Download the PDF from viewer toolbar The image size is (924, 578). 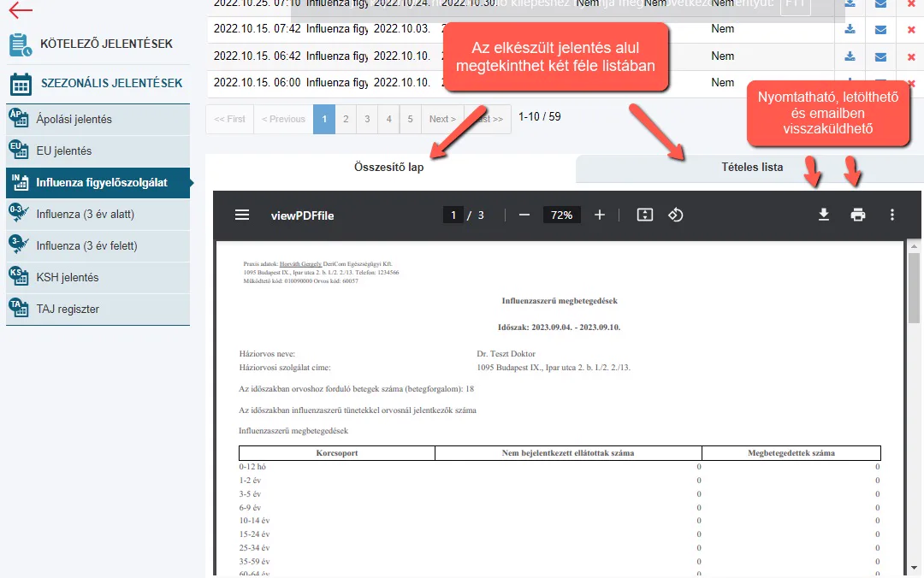[x=824, y=215]
